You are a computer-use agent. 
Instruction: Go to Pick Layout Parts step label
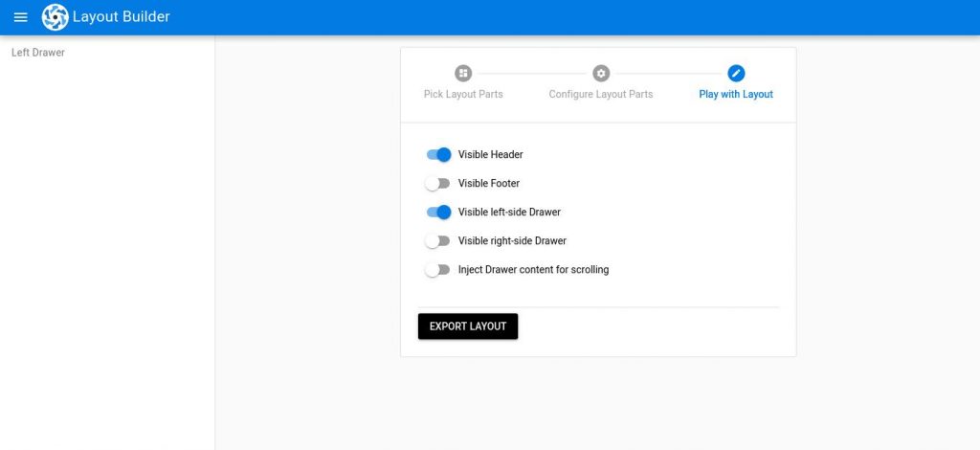pos(463,95)
